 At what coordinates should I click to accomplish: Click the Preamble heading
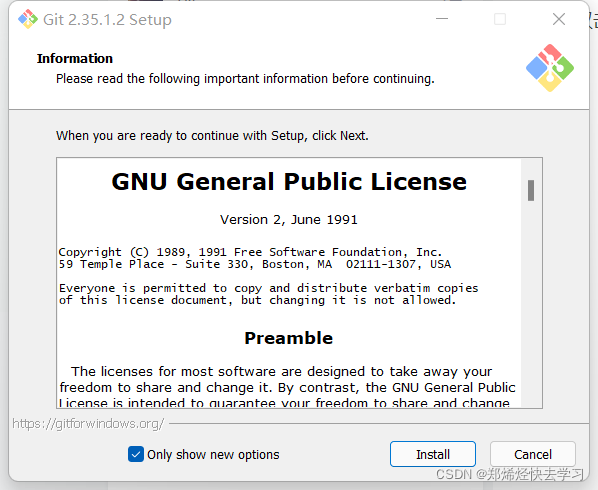point(289,338)
